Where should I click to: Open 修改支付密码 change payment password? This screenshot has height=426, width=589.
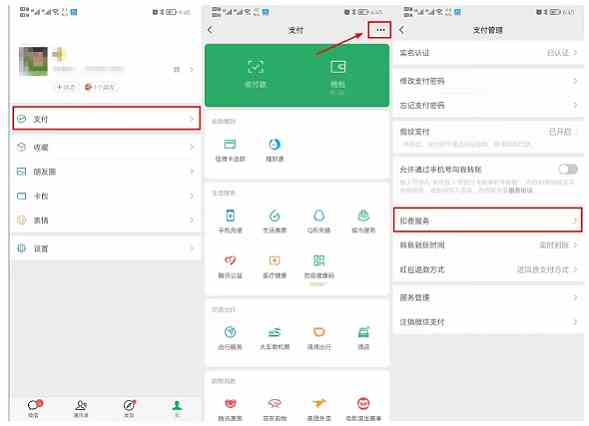click(x=488, y=81)
